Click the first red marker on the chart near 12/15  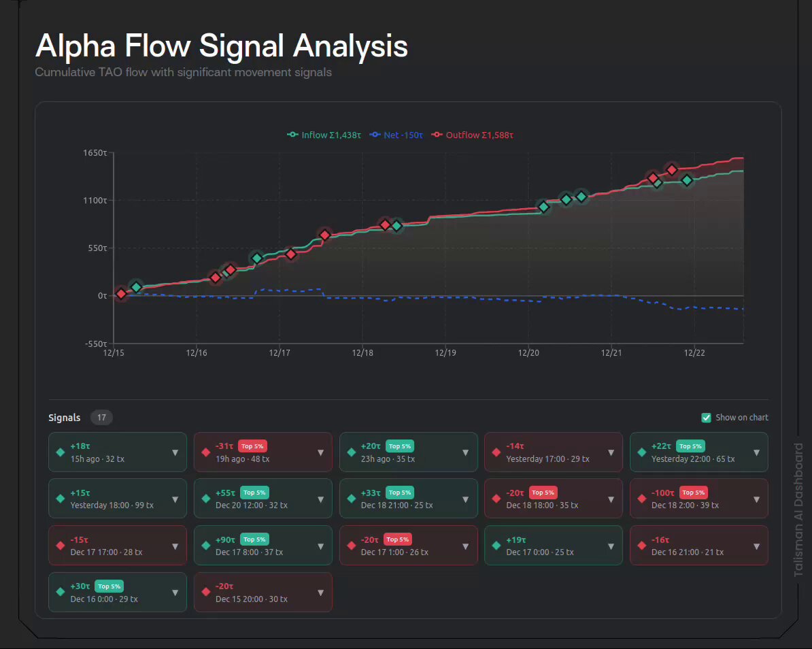(x=121, y=294)
